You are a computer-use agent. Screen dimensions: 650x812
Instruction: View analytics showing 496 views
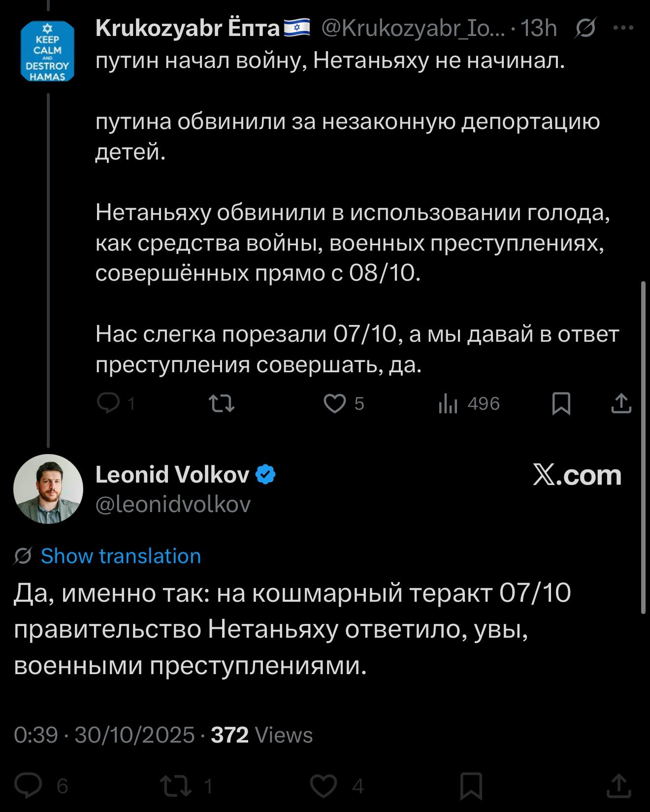point(449,404)
